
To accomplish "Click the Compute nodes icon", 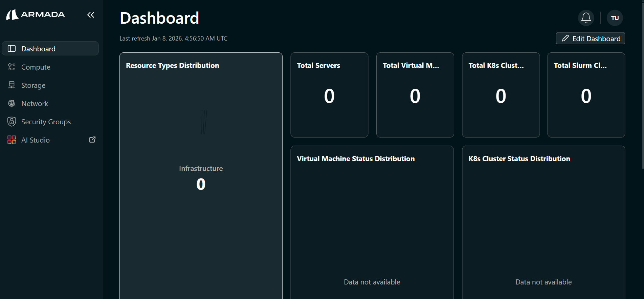I will pyautogui.click(x=12, y=67).
